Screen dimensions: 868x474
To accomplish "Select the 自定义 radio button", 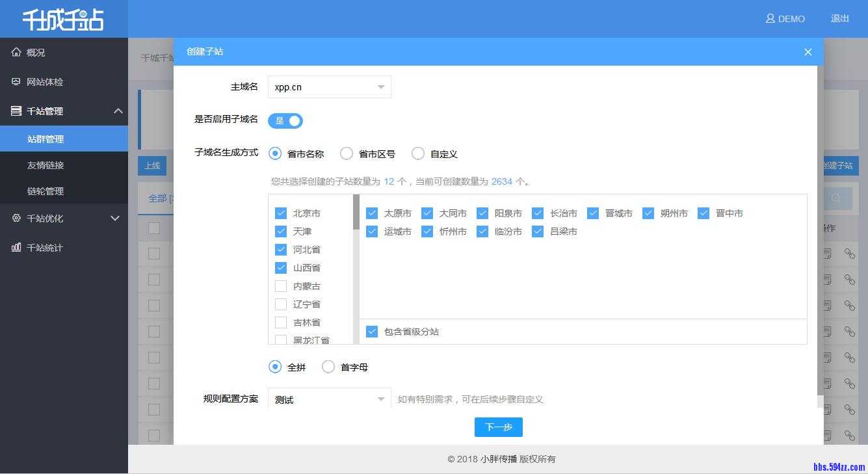I will click(418, 153).
